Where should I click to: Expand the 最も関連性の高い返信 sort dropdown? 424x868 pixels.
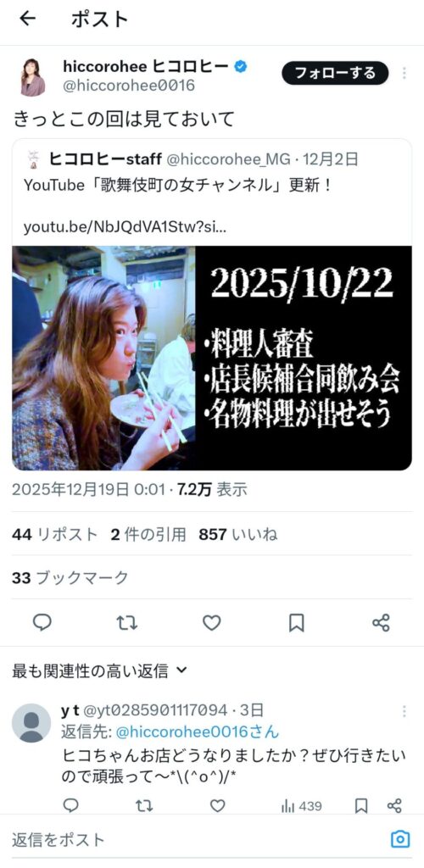pyautogui.click(x=99, y=671)
